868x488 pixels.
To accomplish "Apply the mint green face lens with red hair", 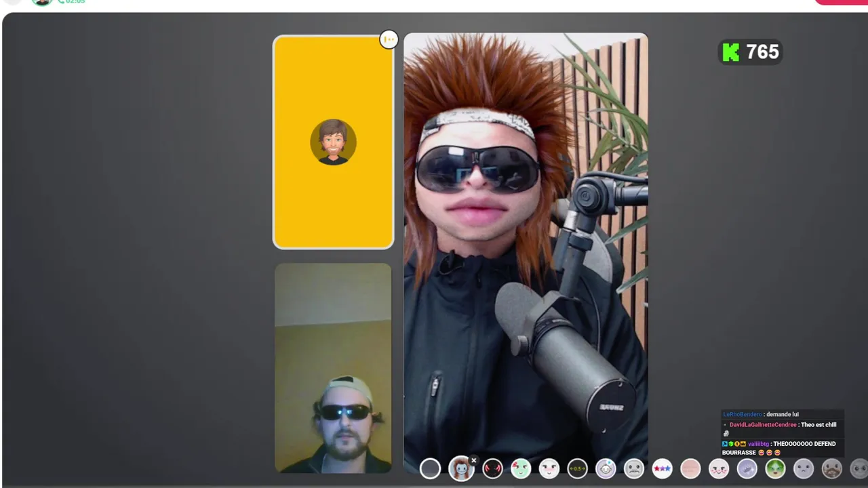I will pyautogui.click(x=521, y=468).
